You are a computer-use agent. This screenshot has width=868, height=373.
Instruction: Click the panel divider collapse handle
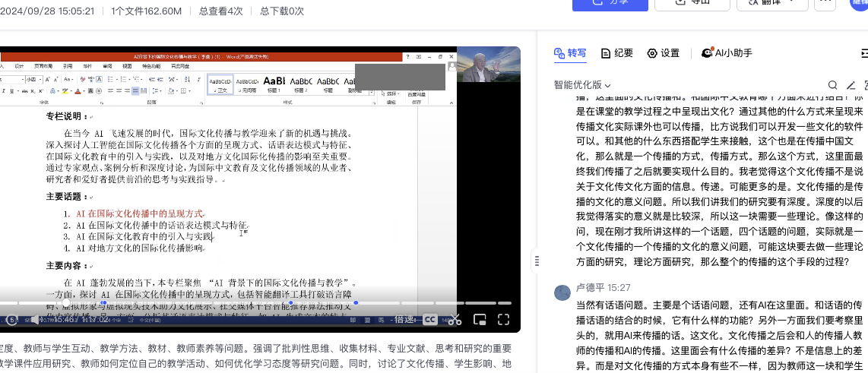click(537, 261)
